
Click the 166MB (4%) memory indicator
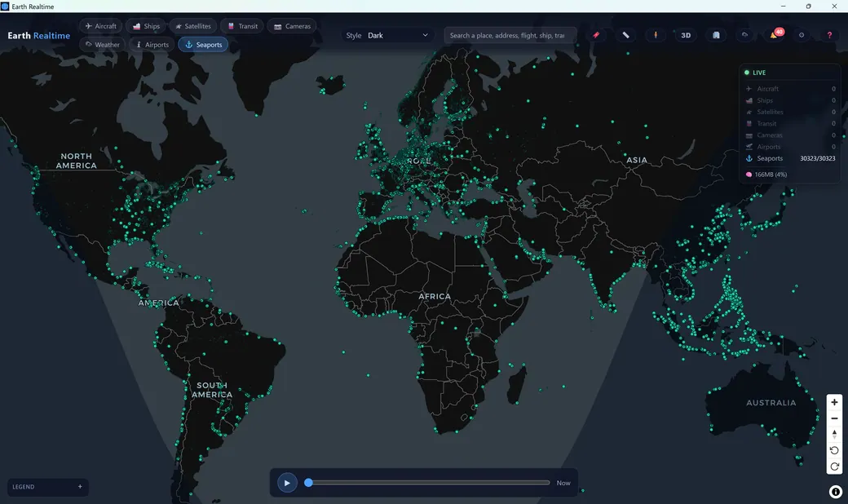coord(766,175)
